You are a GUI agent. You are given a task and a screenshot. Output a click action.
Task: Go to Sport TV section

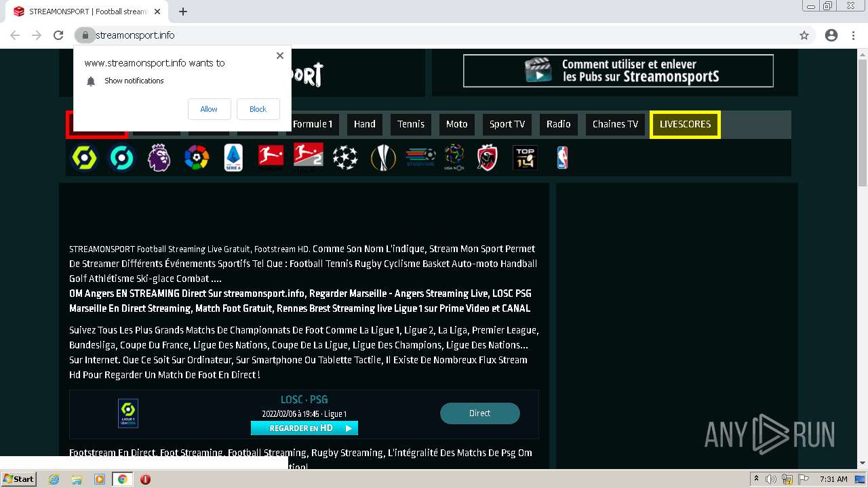(507, 124)
